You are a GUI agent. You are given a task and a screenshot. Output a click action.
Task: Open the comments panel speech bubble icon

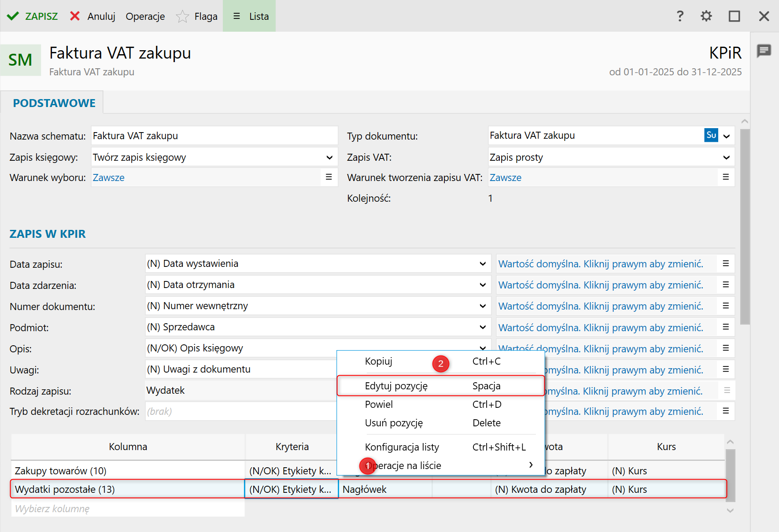coord(764,51)
